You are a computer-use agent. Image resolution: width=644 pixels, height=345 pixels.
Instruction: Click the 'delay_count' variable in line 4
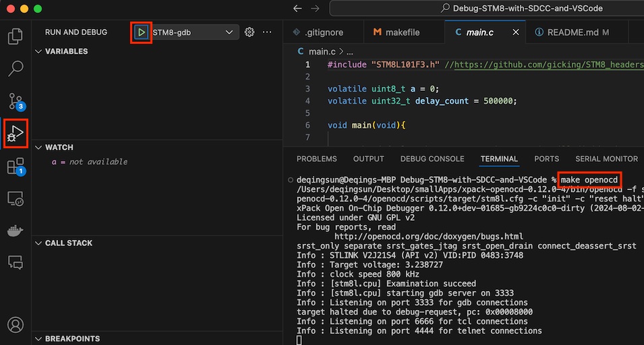(442, 101)
